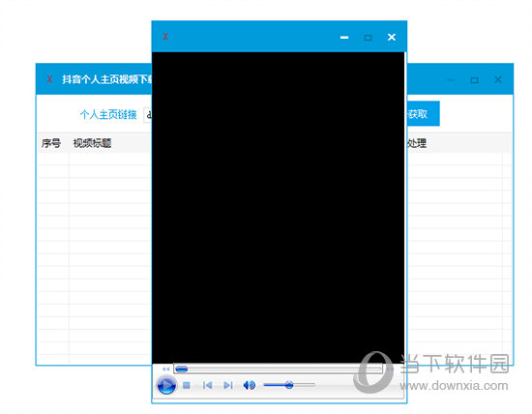Close the background downloader window
Screen dimensions: 532x414
pos(498,79)
